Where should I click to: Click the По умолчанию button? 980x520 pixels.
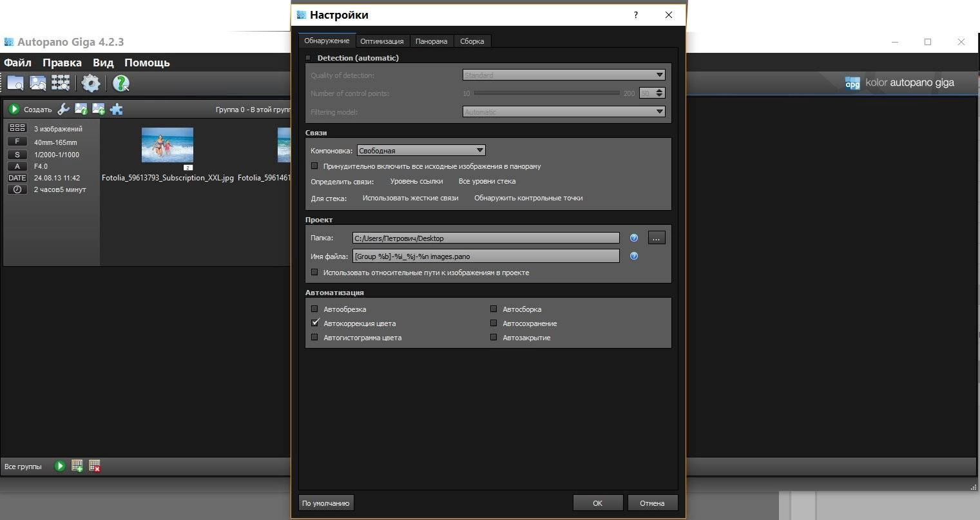[326, 503]
